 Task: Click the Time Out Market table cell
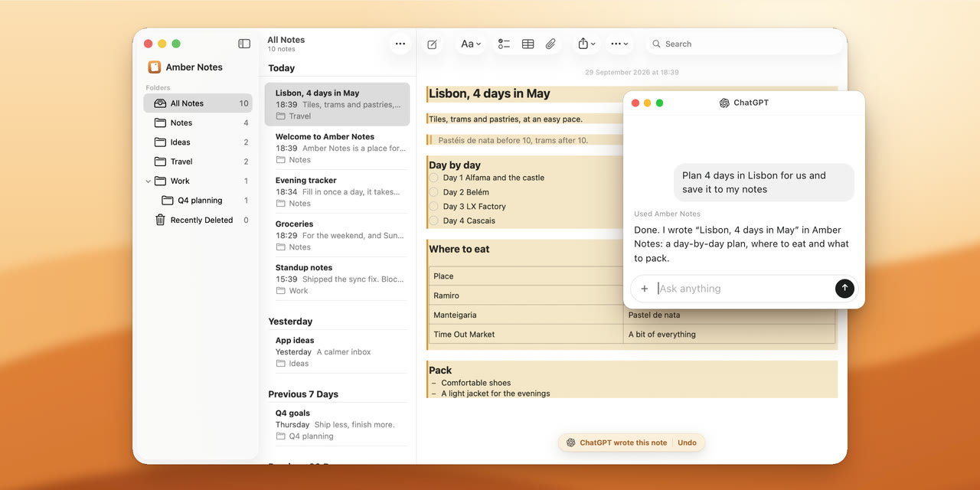pos(527,335)
